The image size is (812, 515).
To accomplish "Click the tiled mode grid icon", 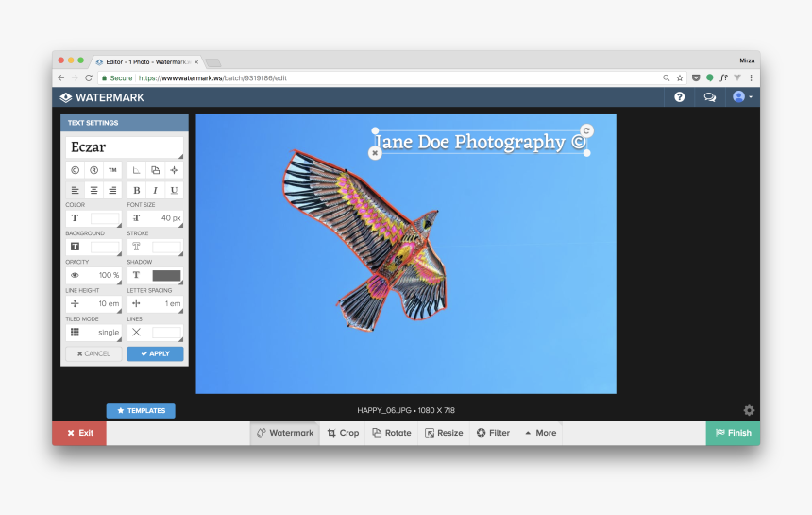I will pos(76,332).
